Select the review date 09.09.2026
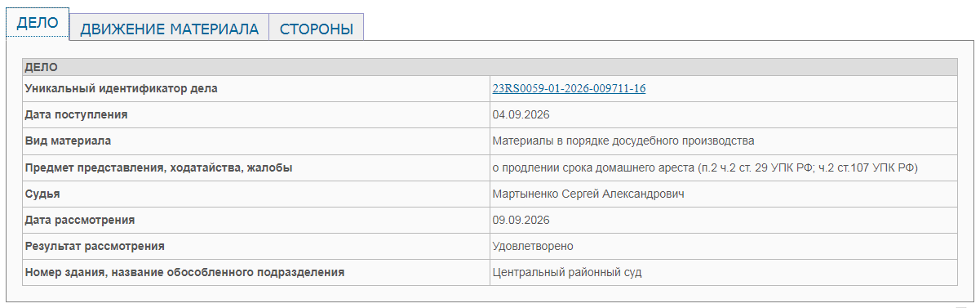Screen dimensions: 980x308 521,220
